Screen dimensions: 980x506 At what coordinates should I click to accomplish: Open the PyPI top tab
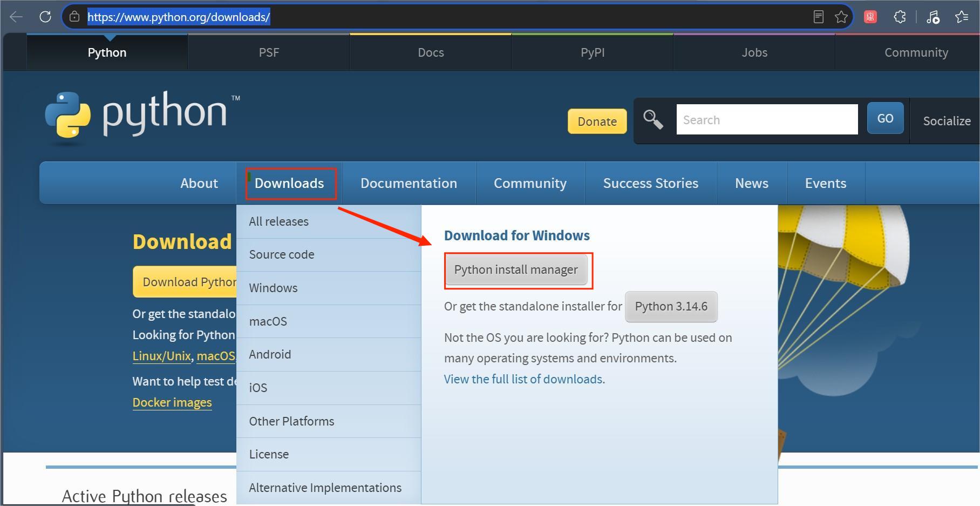(x=593, y=52)
